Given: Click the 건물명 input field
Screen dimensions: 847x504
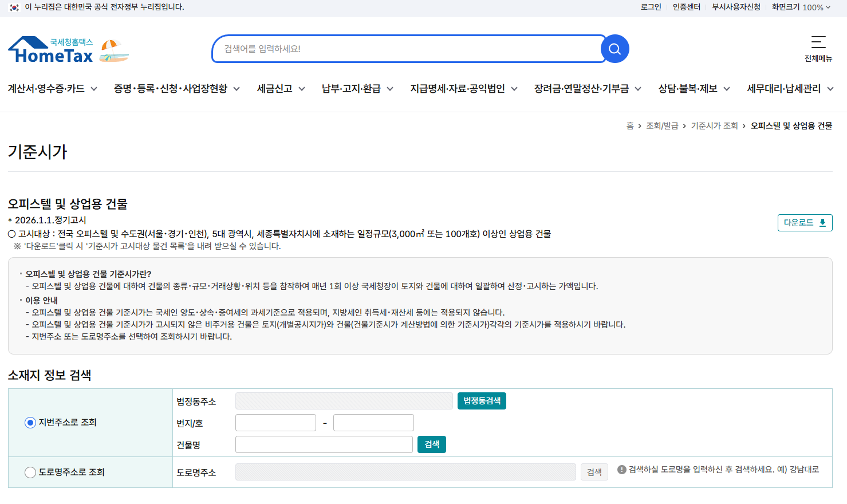Looking at the screenshot, I should 324,444.
